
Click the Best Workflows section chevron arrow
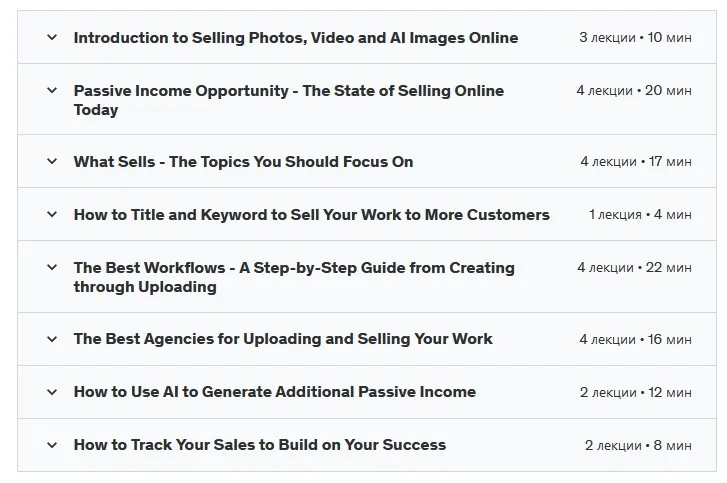coord(52,267)
